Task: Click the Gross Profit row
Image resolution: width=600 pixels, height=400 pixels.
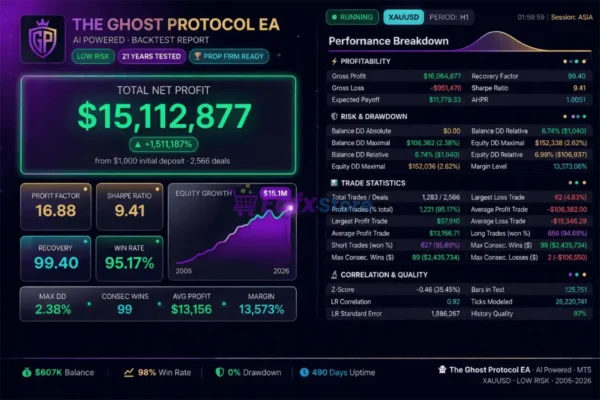Action: point(396,76)
